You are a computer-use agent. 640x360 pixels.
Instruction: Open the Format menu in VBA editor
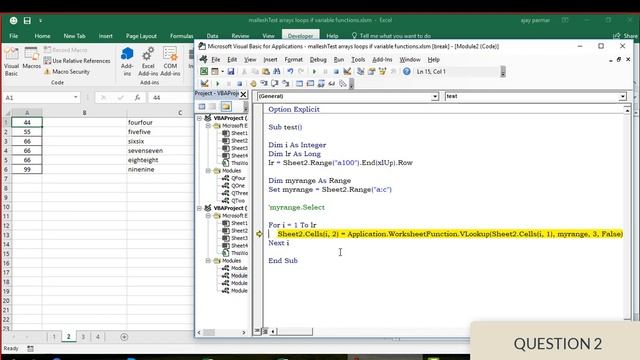pyautogui.click(x=293, y=60)
